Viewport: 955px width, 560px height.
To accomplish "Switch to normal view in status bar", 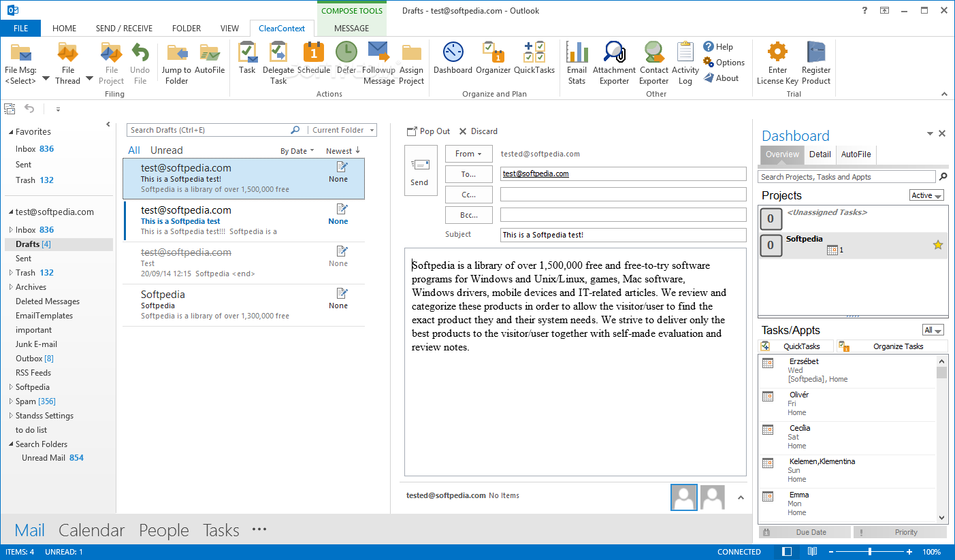I will [787, 552].
